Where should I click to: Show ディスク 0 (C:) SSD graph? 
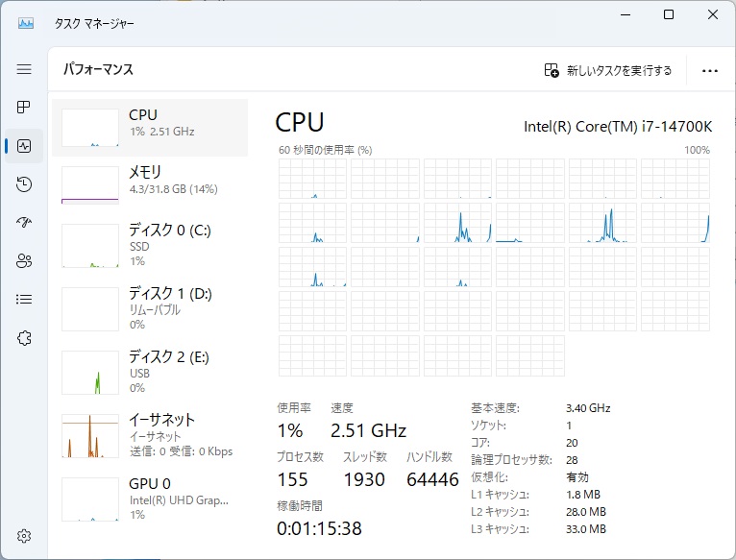(x=149, y=245)
